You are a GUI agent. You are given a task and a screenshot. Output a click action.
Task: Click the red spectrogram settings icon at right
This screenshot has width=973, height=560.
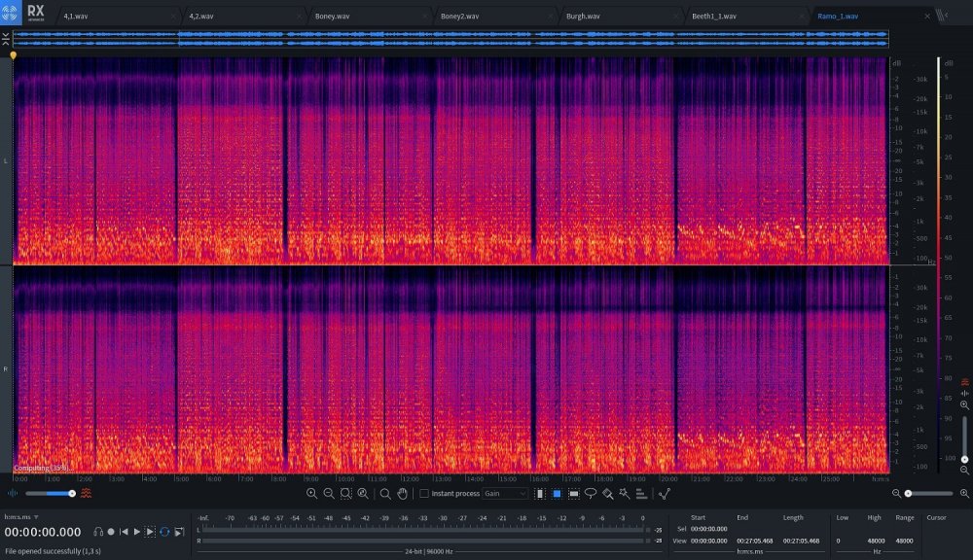(965, 382)
